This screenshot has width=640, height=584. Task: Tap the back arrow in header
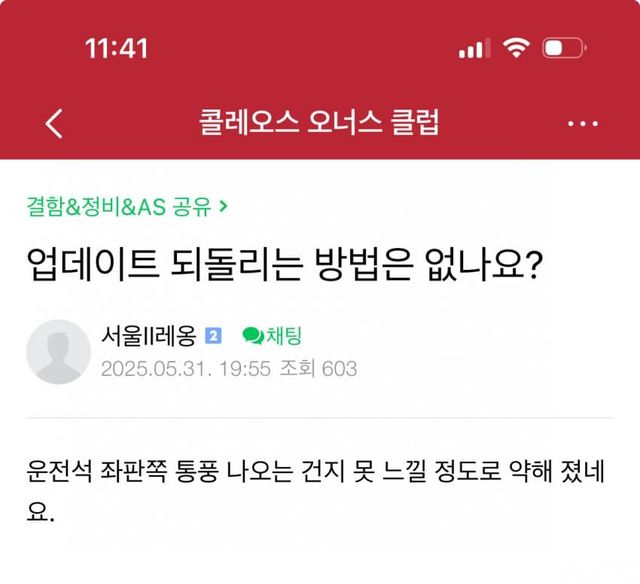[55, 123]
